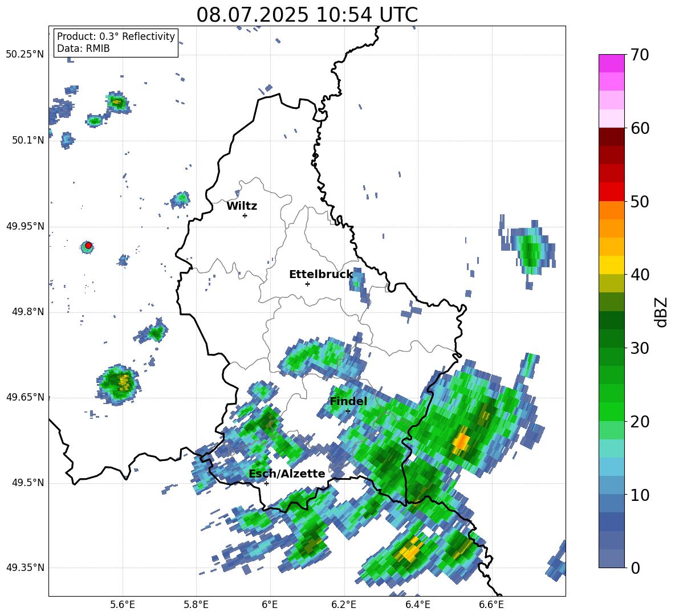The height and width of the screenshot is (616, 675).
Task: Pick the orange colorbar segment below 50
Action: click(x=611, y=210)
